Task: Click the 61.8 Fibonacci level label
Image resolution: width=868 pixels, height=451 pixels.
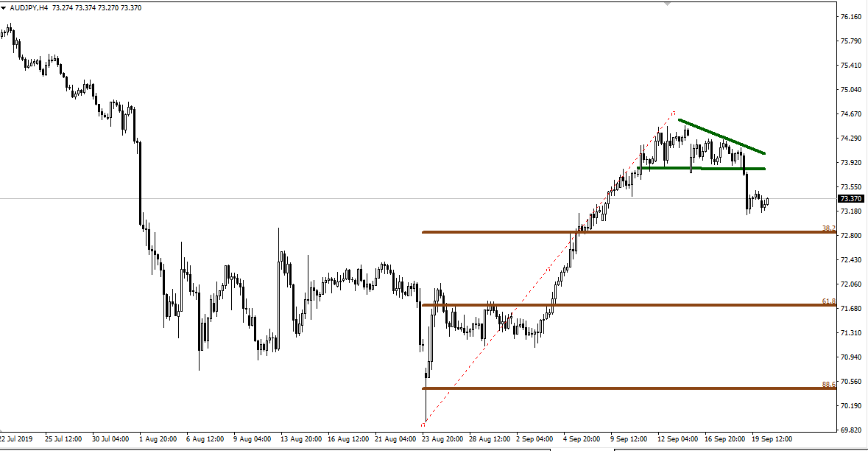Action: click(x=828, y=301)
